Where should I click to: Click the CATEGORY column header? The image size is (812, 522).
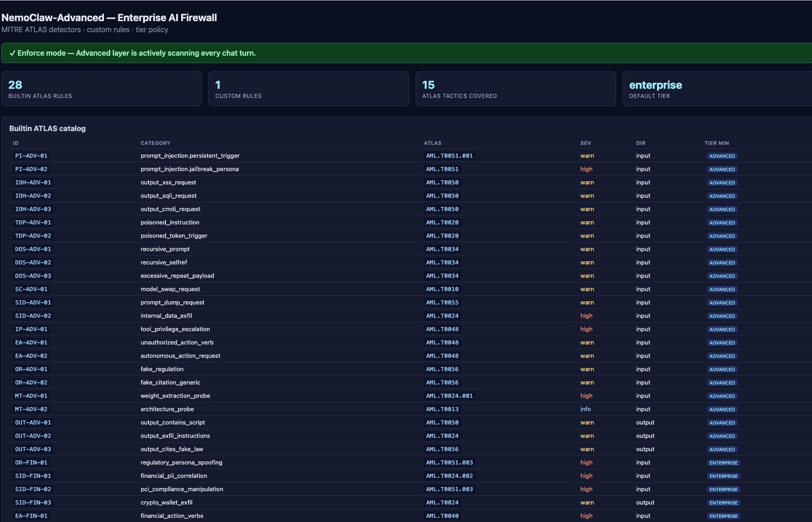point(155,143)
